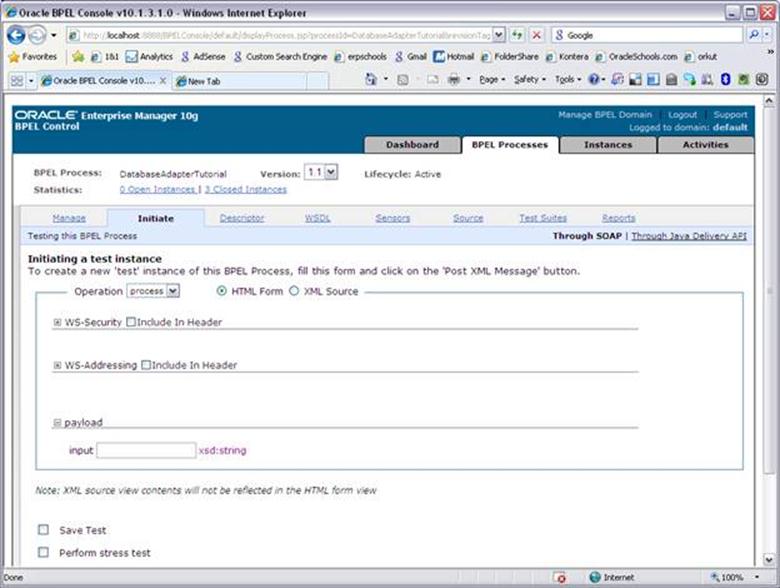
Task: Open the Hotmail favorites shortcut
Action: [453, 57]
